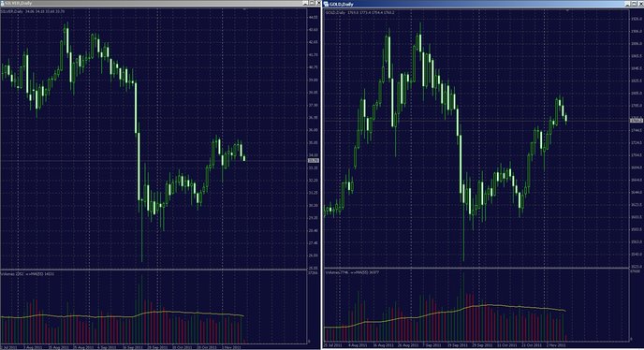
Task: Maximize the GOLD,Daily chart window
Action: (x=634, y=4)
